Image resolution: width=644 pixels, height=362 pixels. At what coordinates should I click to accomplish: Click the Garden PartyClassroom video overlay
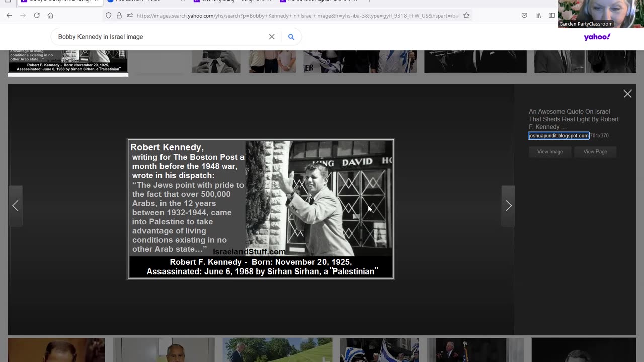click(x=601, y=14)
